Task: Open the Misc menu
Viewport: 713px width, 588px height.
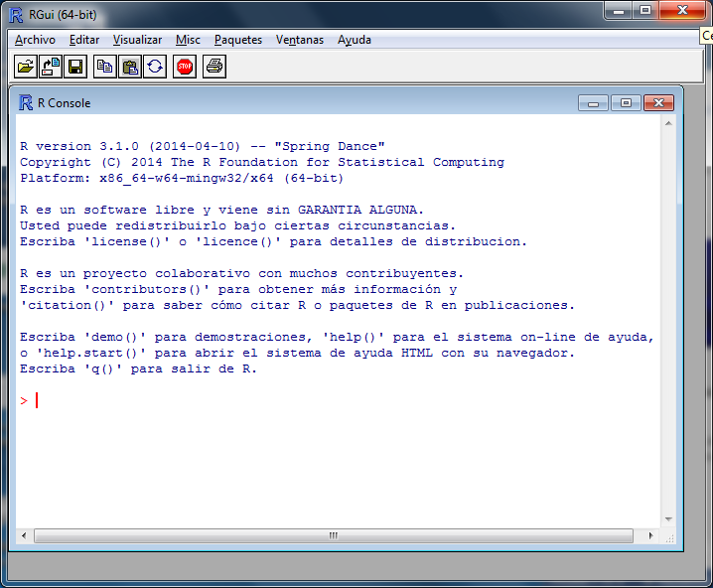Action: [x=188, y=40]
